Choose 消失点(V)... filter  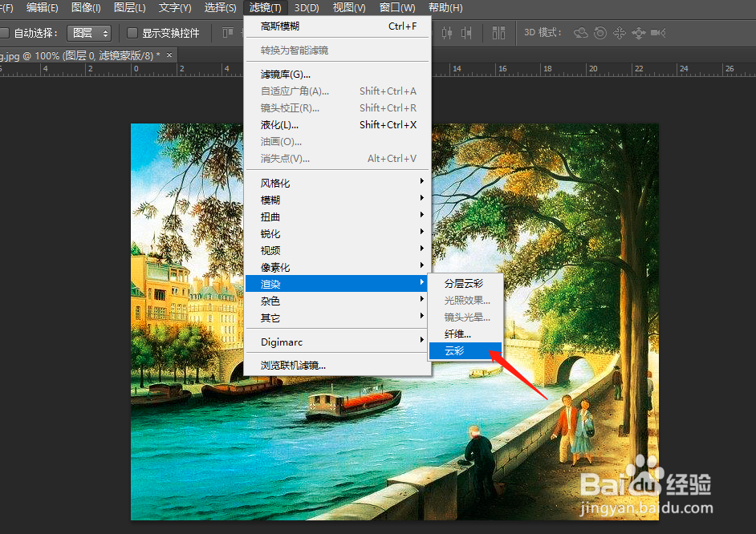click(x=337, y=159)
